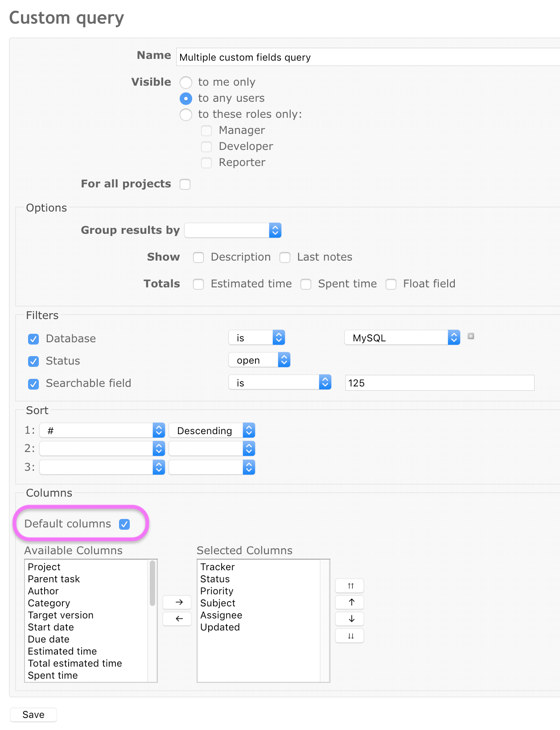
Task: Select Priority in Selected Columns list
Action: (217, 591)
